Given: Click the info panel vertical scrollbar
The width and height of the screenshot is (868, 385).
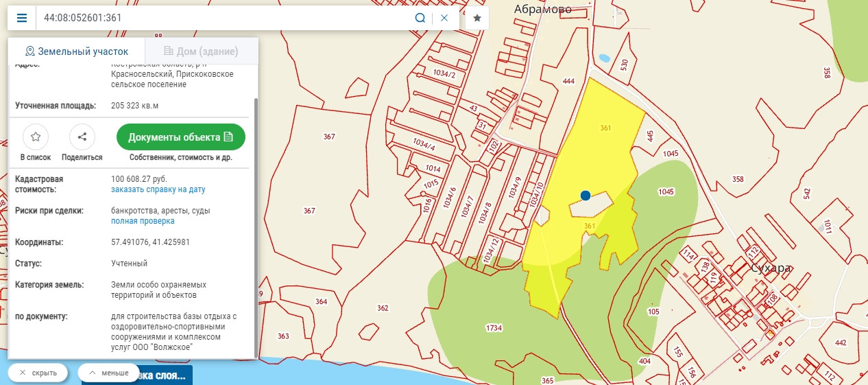Looking at the screenshot, I should click(256, 226).
